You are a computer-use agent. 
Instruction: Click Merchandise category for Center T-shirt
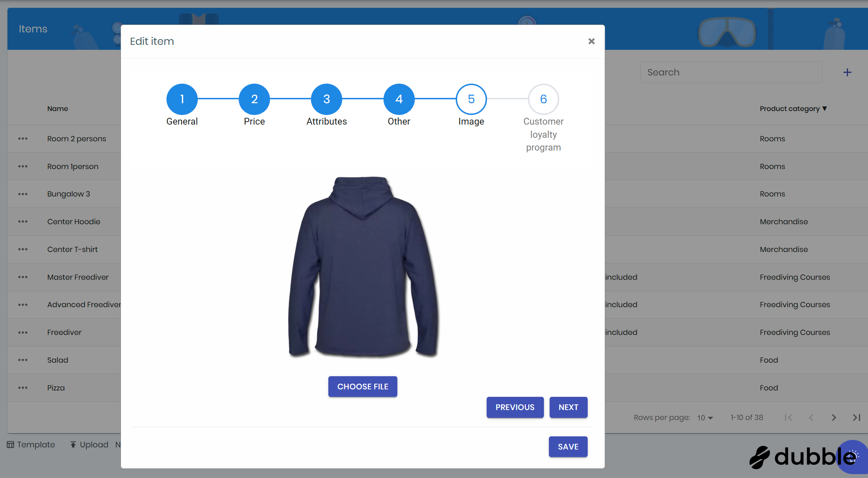(784, 249)
